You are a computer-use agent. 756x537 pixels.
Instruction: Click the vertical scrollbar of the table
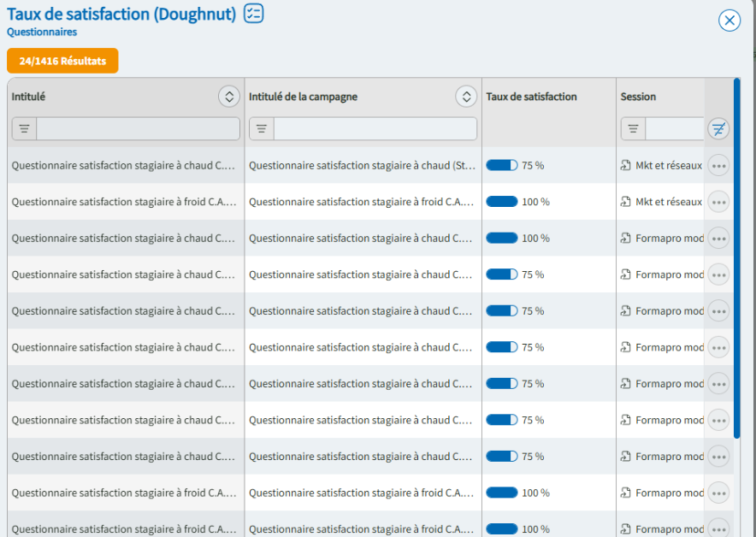(x=736, y=257)
